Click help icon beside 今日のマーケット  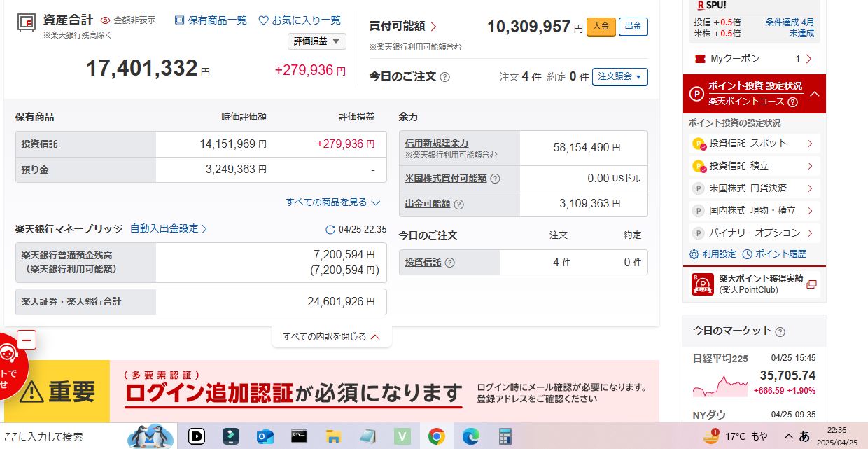coord(780,332)
